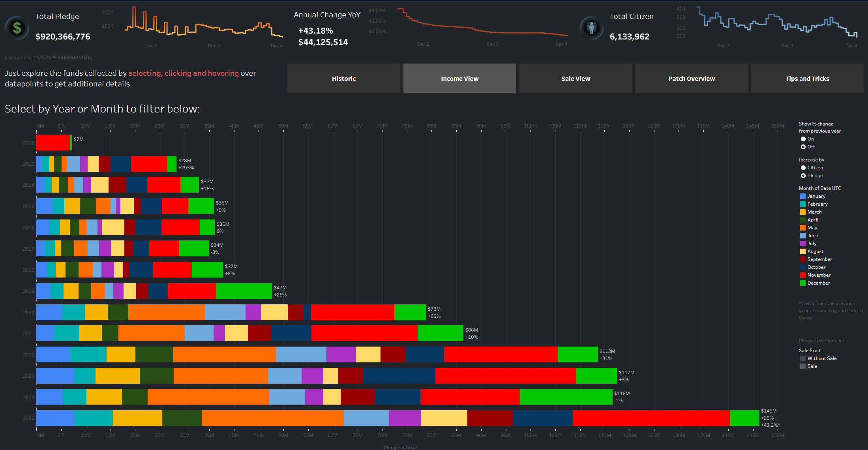The image size is (868, 450).
Task: Open the Tips and Tricks page
Action: [807, 79]
